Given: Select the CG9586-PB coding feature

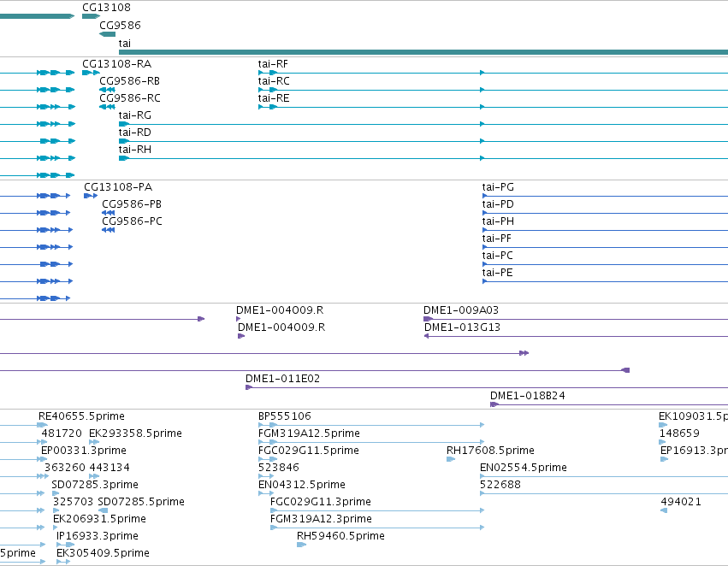Looking at the screenshot, I should (x=108, y=213).
